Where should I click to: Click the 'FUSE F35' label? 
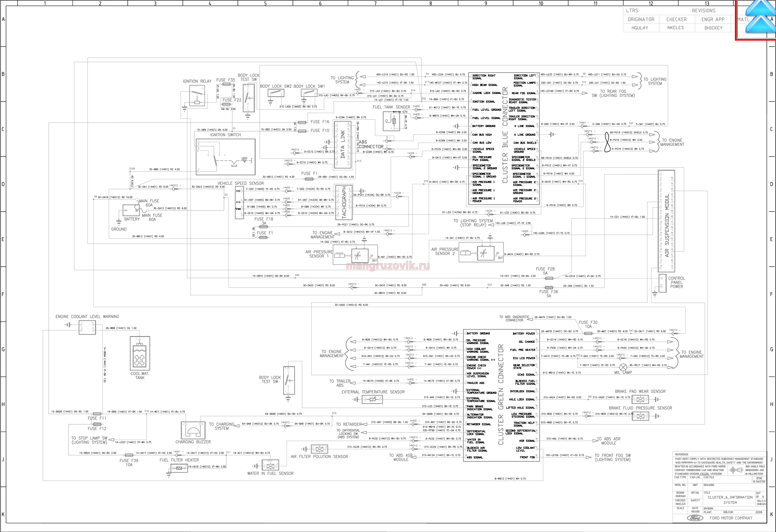[x=226, y=80]
